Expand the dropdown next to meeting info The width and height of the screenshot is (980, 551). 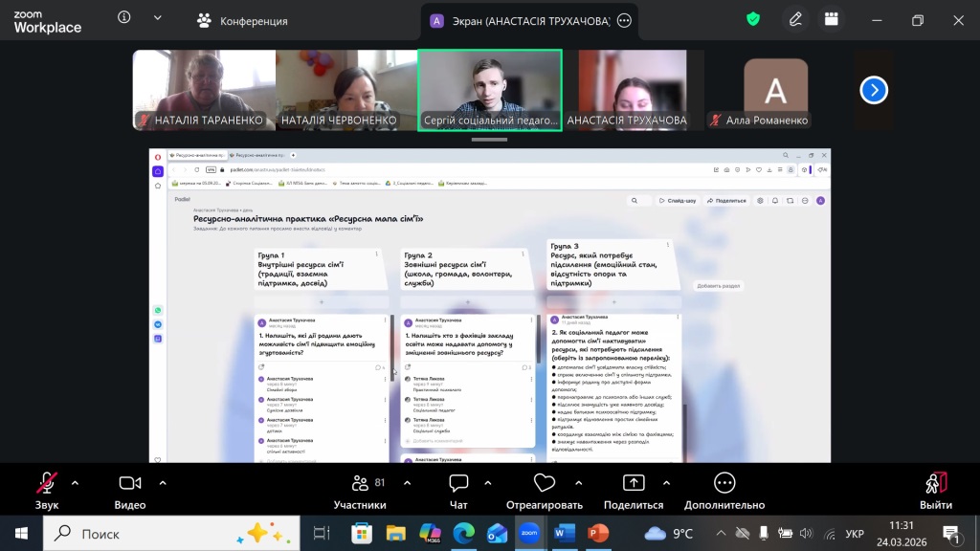point(157,18)
